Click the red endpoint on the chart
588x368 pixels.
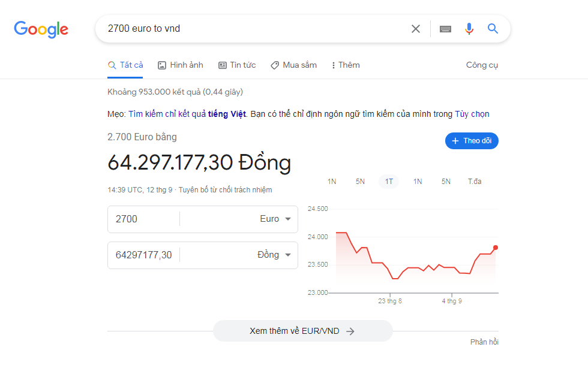tap(496, 248)
